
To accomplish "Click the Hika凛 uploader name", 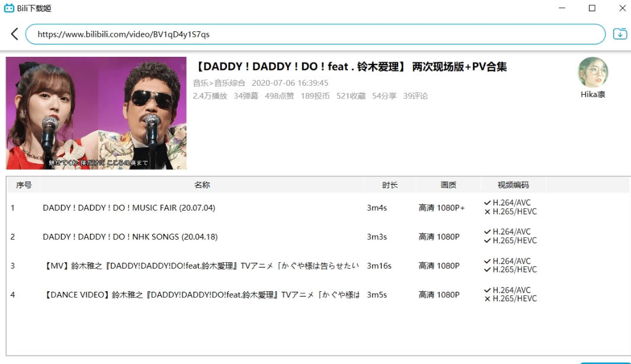I will pyautogui.click(x=592, y=95).
